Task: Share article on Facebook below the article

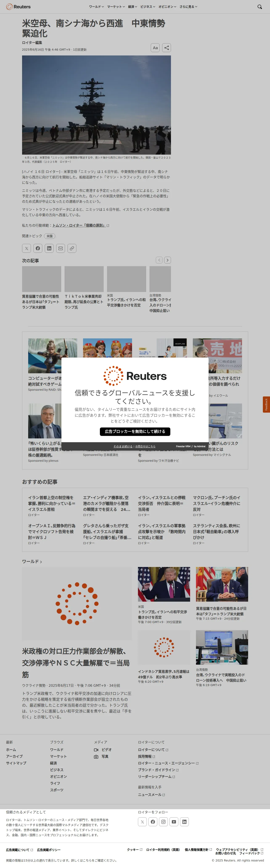Action: point(38,248)
